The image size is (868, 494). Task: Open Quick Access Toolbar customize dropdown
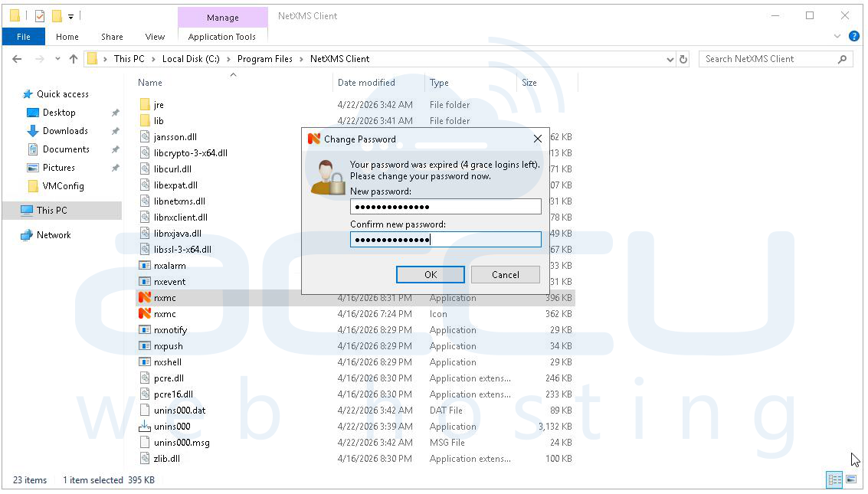(70, 16)
